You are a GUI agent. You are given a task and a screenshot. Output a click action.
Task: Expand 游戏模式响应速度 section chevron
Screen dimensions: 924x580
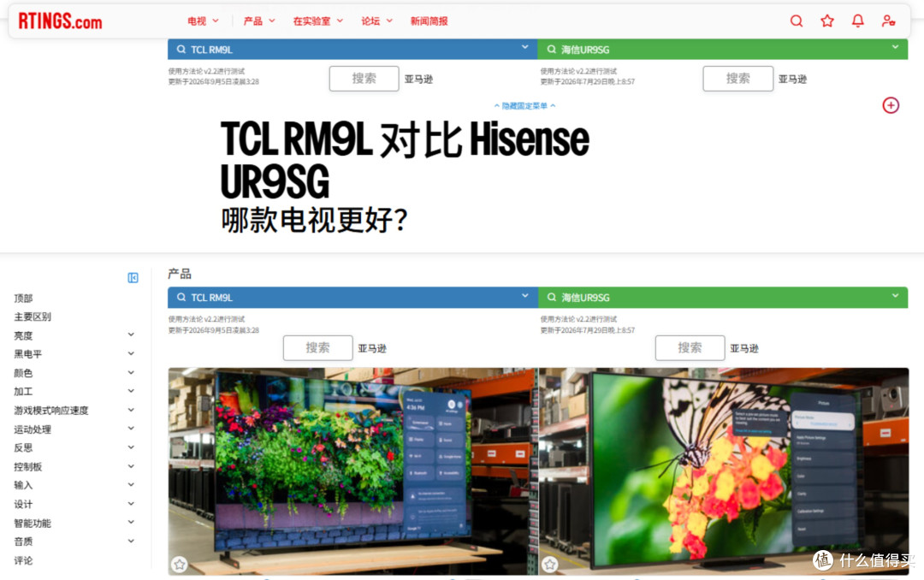[x=131, y=410]
